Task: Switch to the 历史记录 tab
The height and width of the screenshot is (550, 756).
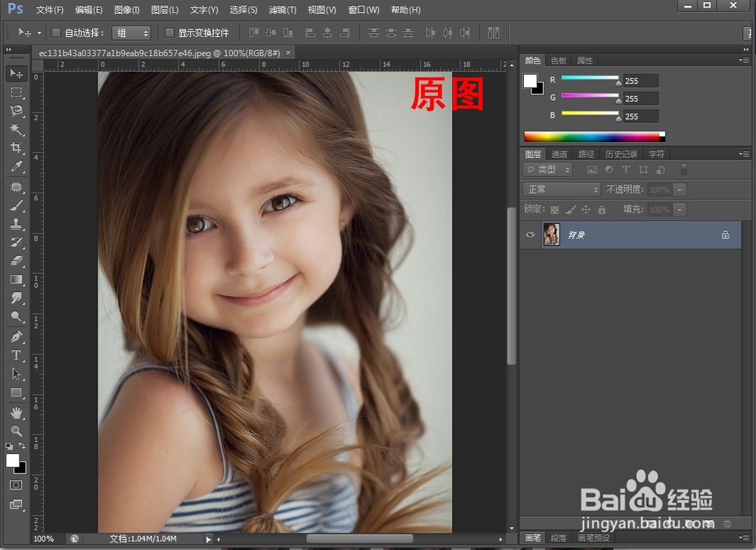Action: (621, 154)
